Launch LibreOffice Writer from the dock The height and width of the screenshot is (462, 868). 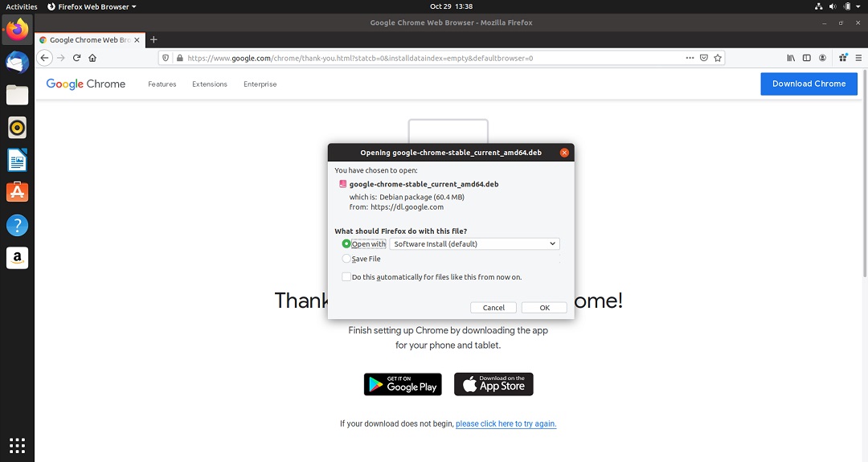pyautogui.click(x=17, y=161)
